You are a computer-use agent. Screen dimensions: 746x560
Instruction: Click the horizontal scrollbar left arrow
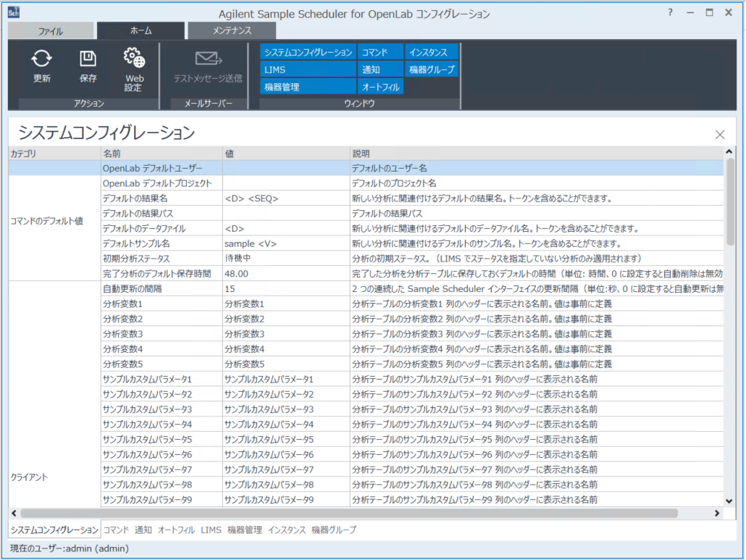click(x=14, y=513)
